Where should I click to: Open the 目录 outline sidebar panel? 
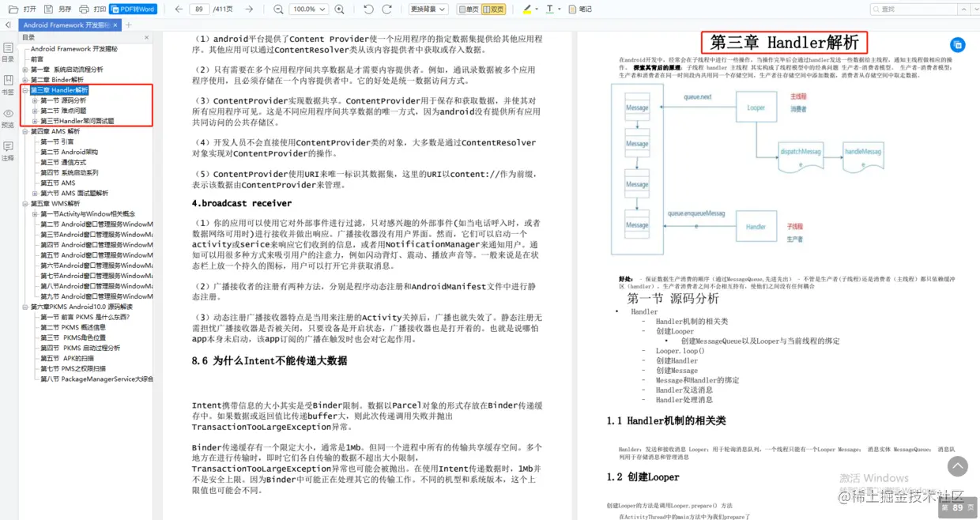8,53
